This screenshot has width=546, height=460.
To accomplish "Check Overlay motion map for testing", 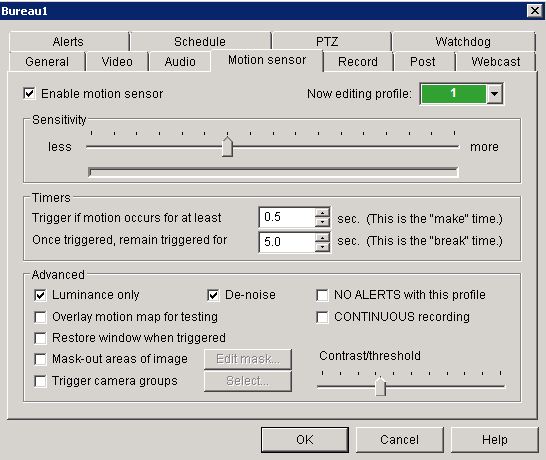I will [40, 317].
